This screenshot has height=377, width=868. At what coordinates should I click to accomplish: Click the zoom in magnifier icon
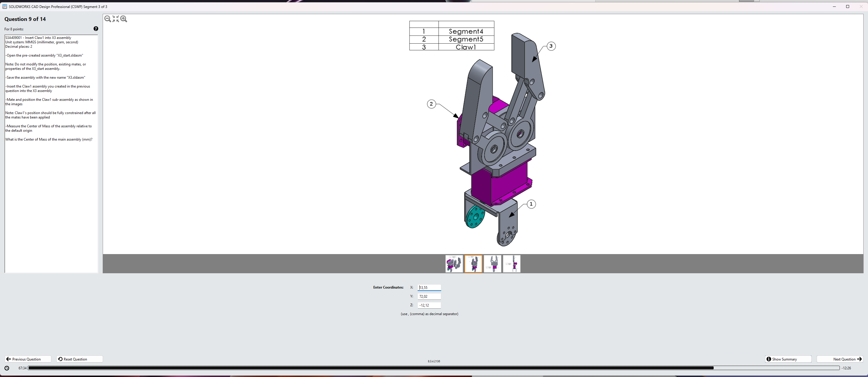(x=124, y=19)
